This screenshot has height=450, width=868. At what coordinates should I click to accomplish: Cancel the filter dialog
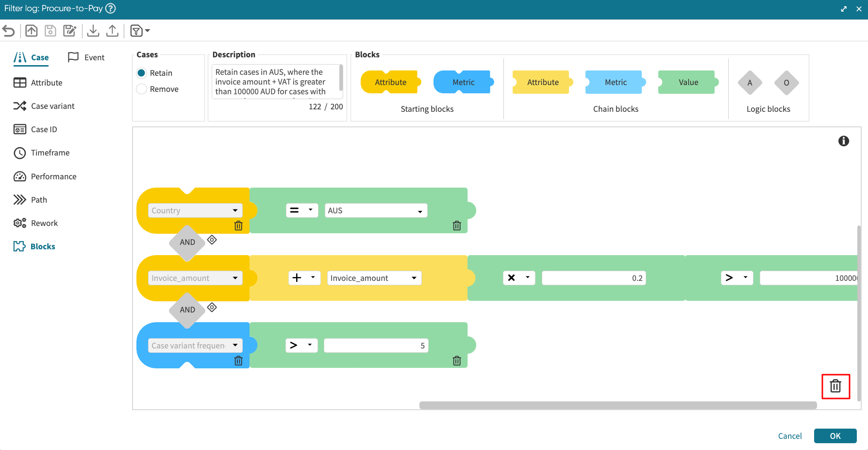[x=789, y=436]
